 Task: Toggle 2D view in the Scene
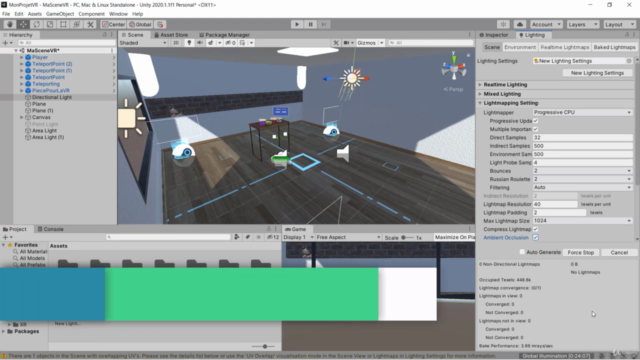click(176, 43)
